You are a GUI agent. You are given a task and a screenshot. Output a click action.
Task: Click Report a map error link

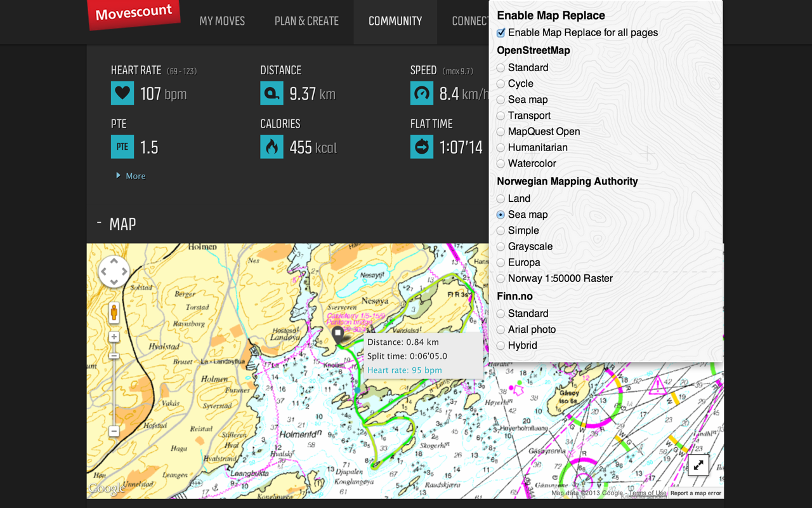(696, 493)
